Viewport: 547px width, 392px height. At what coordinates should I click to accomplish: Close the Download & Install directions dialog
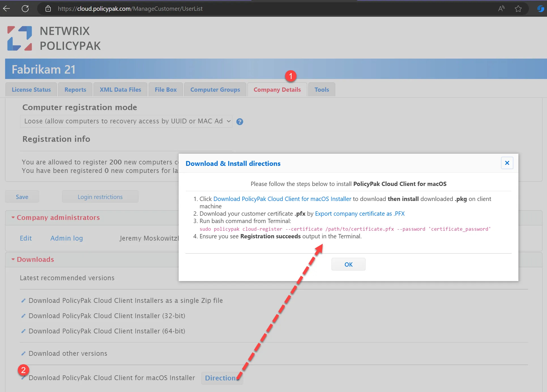(507, 163)
